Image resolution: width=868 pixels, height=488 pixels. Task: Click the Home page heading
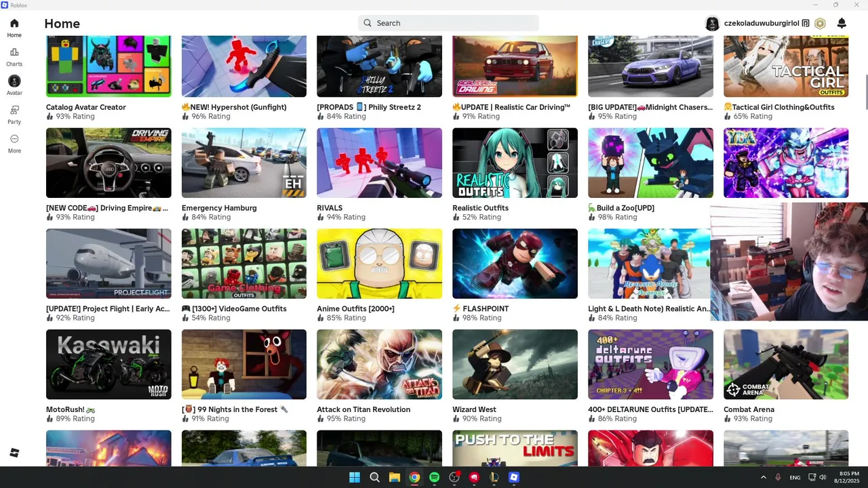62,24
